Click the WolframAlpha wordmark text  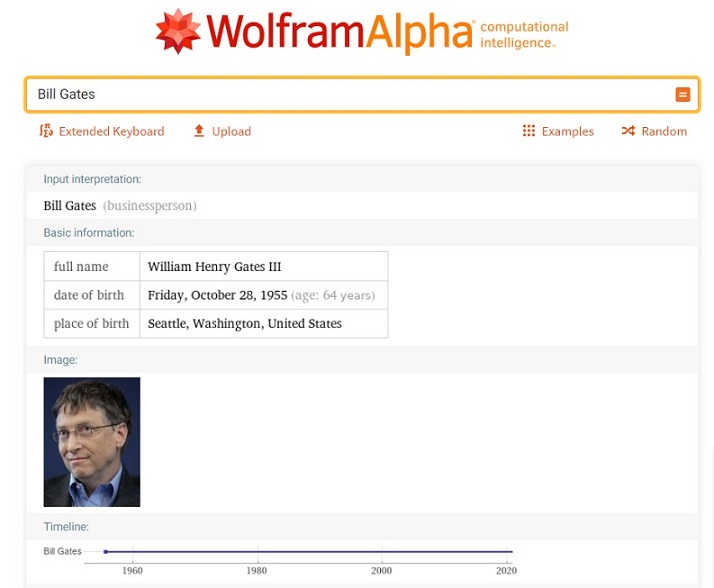pos(340,32)
